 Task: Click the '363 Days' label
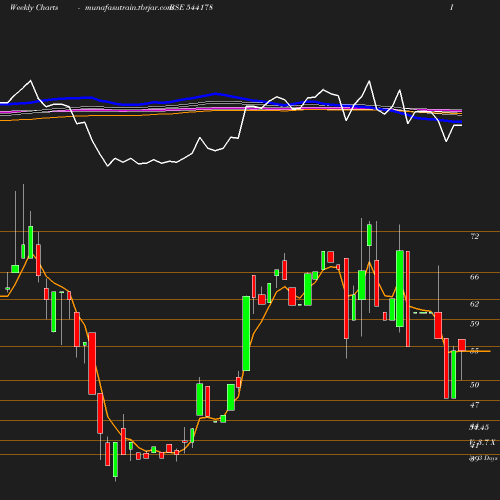click(483, 459)
